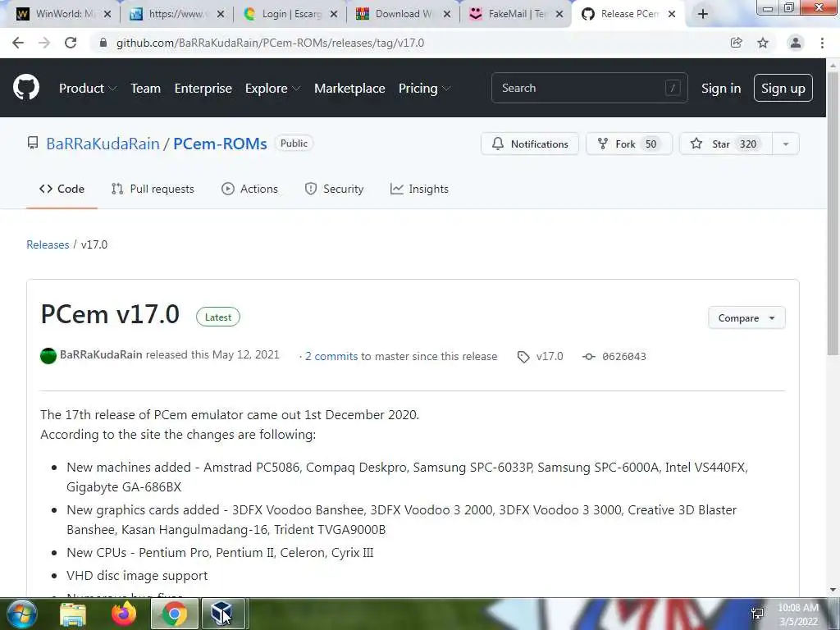840x630 pixels.
Task: Click the v17.0 tag link
Action: [550, 356]
